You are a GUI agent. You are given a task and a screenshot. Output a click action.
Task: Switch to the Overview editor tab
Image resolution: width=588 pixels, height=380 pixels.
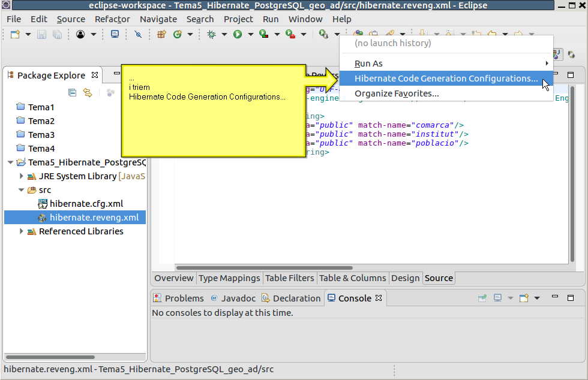pyautogui.click(x=173, y=278)
